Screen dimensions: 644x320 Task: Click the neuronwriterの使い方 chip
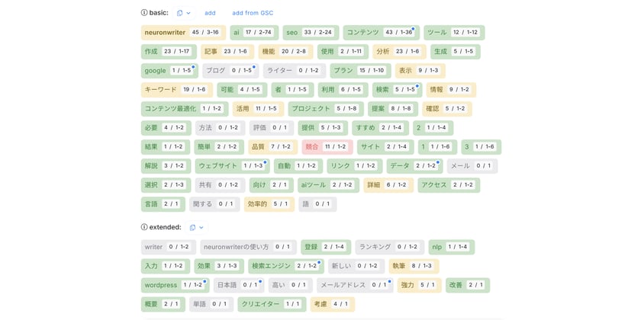(249, 247)
